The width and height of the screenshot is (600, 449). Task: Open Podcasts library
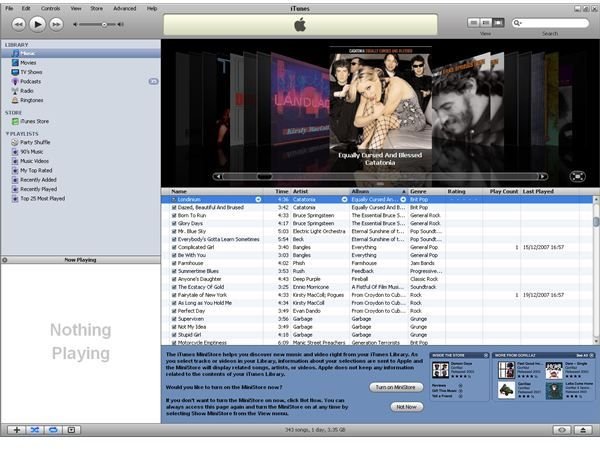80,82
